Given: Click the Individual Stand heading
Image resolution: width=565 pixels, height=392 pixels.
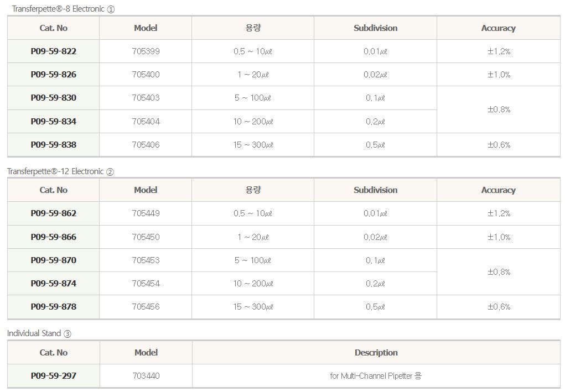Looking at the screenshot, I should (39, 333).
